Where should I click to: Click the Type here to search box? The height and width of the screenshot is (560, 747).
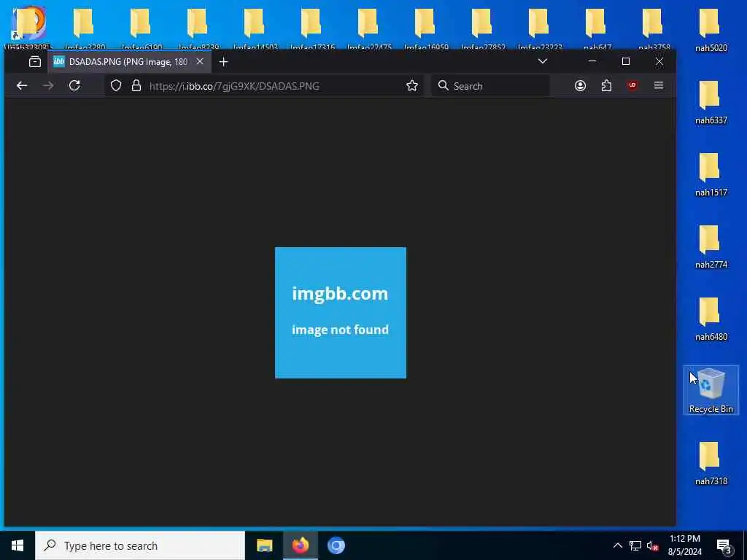coord(140,545)
